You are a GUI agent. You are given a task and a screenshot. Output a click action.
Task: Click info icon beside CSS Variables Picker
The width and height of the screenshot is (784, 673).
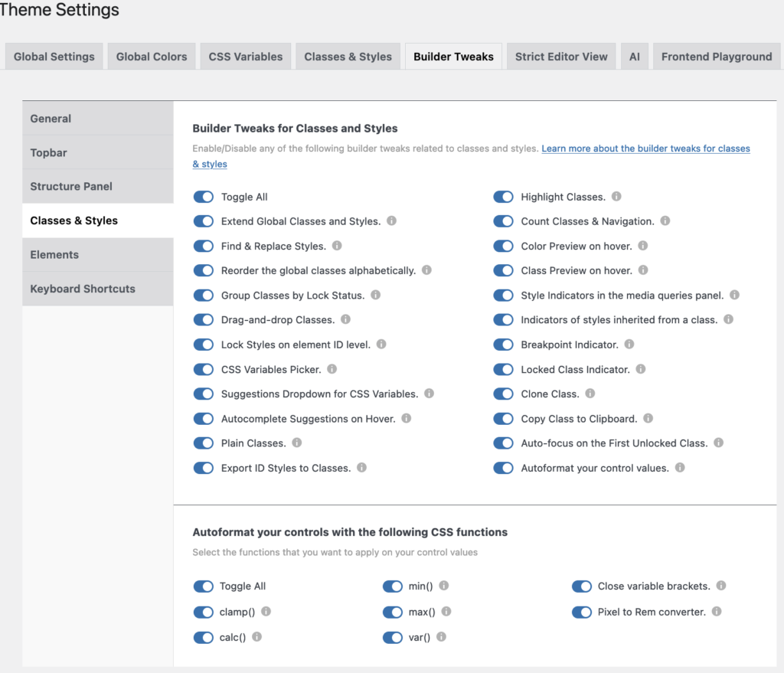point(332,369)
